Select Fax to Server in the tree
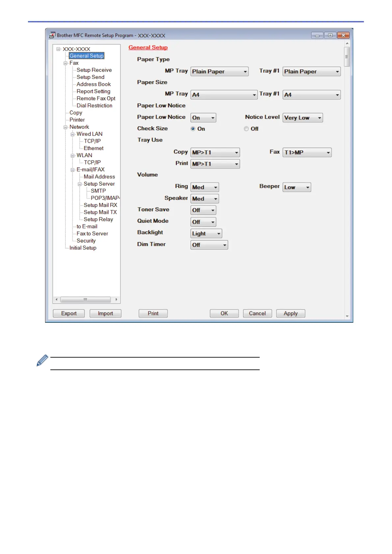The height and width of the screenshot is (554, 392). pyautogui.click(x=92, y=234)
